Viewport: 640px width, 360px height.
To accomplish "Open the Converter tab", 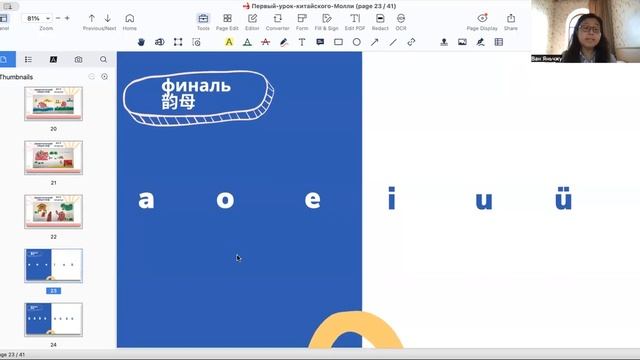I will (x=278, y=22).
